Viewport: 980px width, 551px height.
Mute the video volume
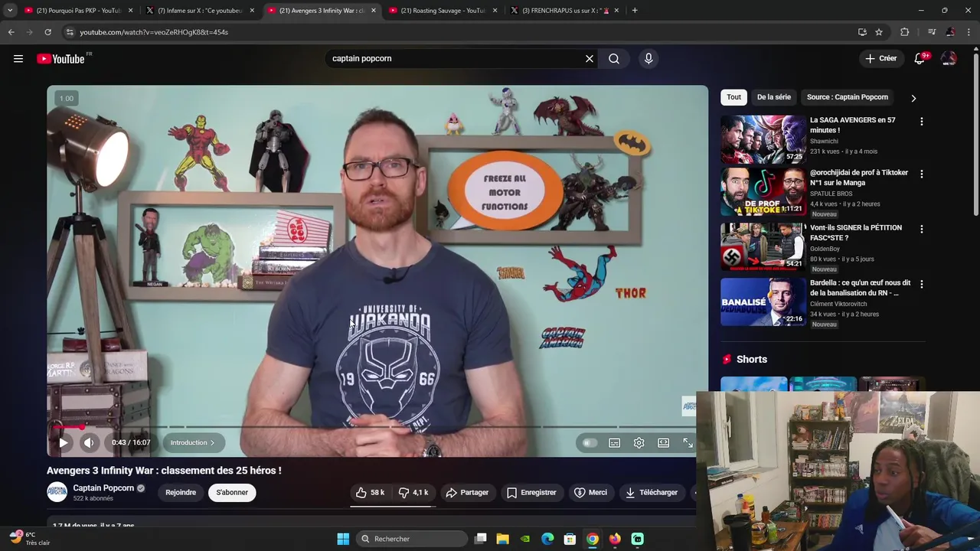pos(89,442)
